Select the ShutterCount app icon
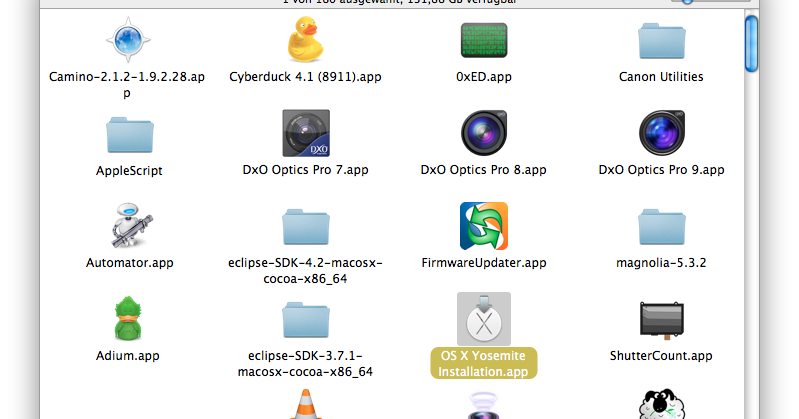 point(661,321)
